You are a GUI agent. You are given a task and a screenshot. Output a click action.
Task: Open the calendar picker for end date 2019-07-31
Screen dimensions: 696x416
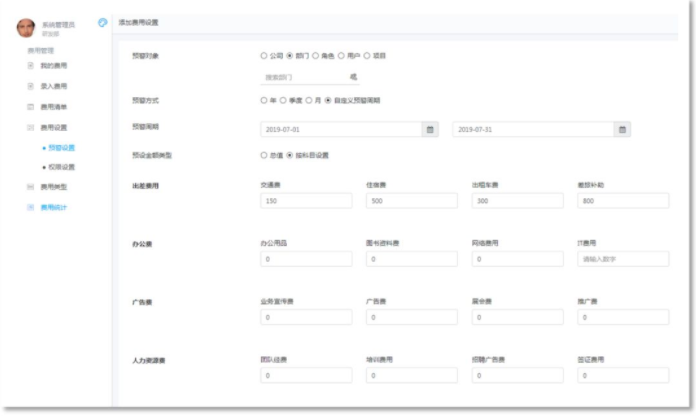pos(622,130)
